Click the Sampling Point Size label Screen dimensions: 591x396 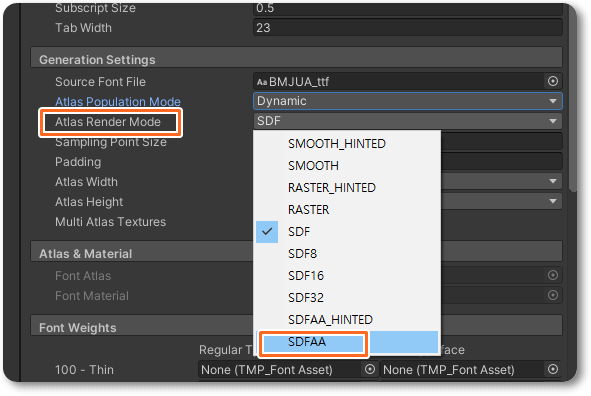tap(111, 142)
